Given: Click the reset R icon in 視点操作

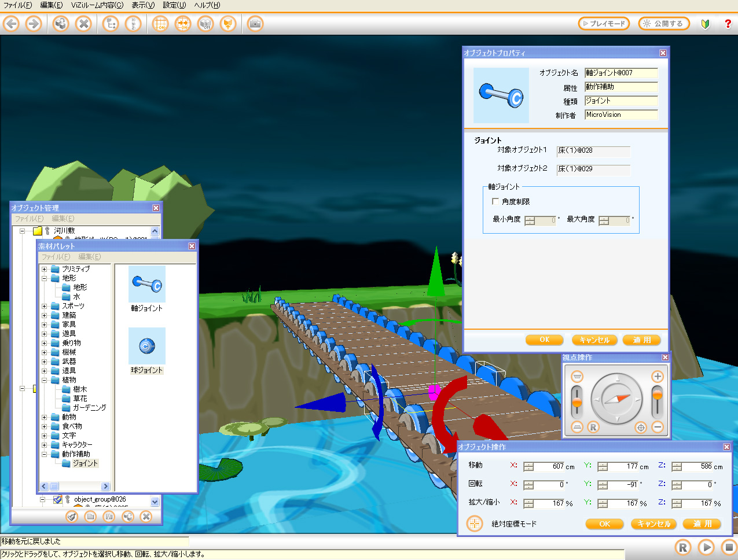Looking at the screenshot, I should (593, 428).
